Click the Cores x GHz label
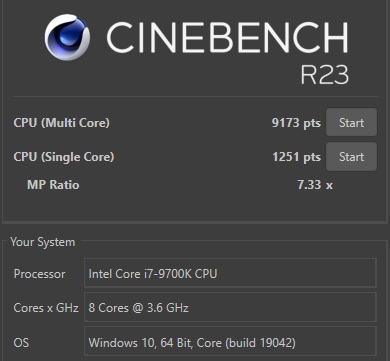390x361 pixels. point(46,308)
